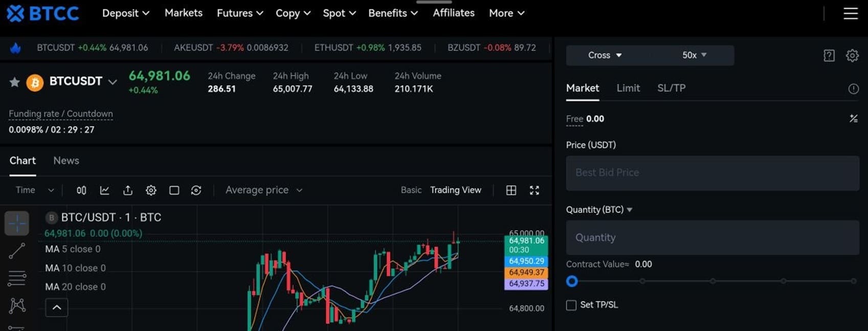The width and height of the screenshot is (868, 331).
Task: Expand the Deposit menu
Action: click(x=126, y=13)
